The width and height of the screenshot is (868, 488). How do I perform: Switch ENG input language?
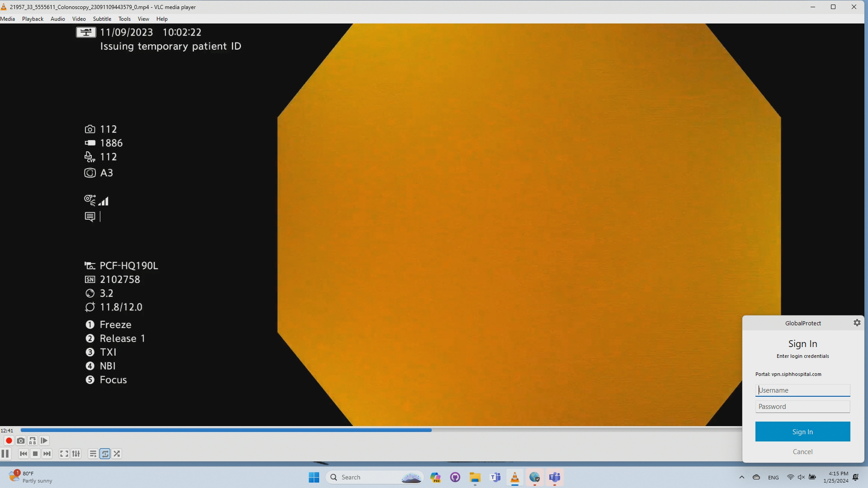click(774, 478)
